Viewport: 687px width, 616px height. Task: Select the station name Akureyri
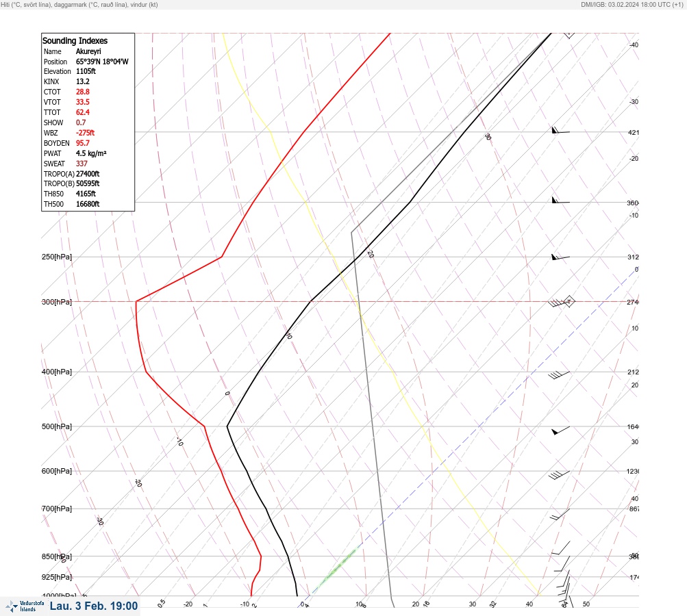coord(88,51)
